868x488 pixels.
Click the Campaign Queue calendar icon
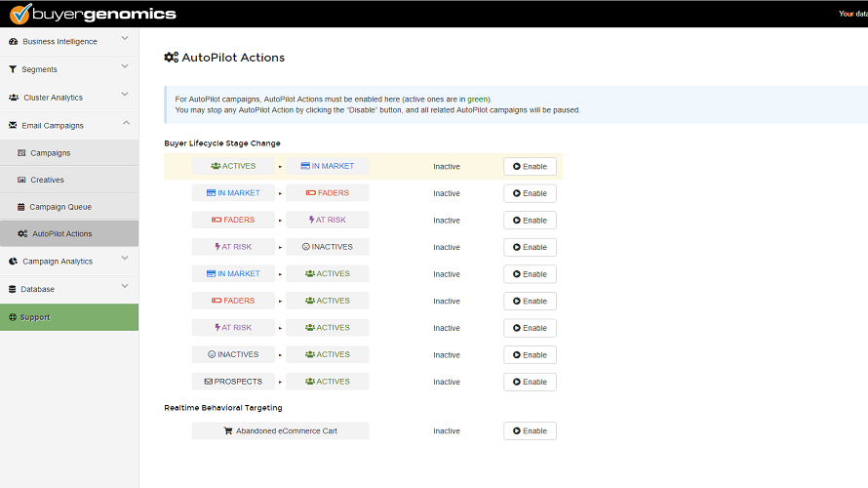point(21,207)
